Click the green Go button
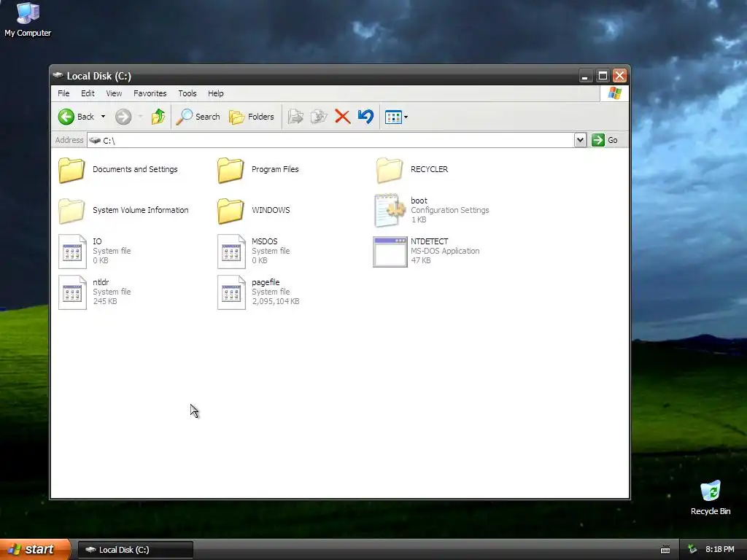 [x=605, y=140]
